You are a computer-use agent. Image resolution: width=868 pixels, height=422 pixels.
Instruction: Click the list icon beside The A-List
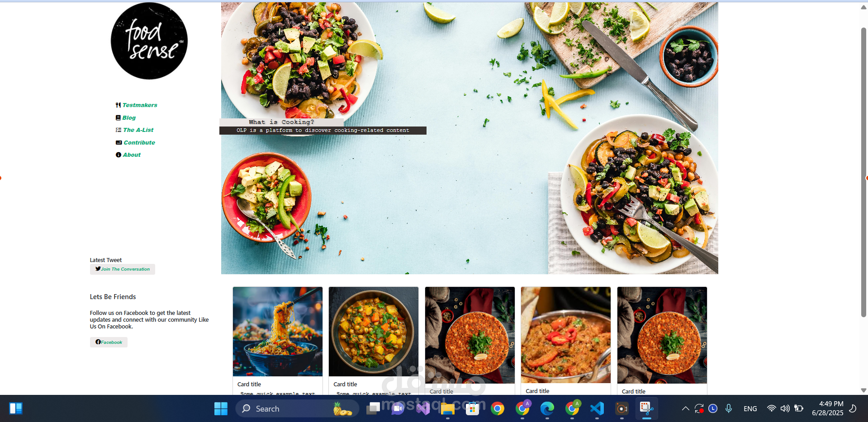coord(118,130)
